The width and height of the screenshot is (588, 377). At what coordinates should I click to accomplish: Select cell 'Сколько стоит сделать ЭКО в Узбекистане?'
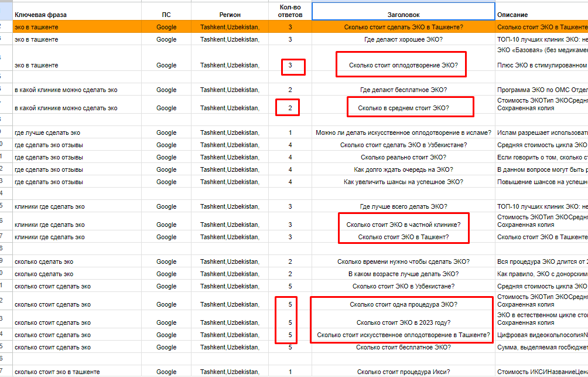point(404,145)
